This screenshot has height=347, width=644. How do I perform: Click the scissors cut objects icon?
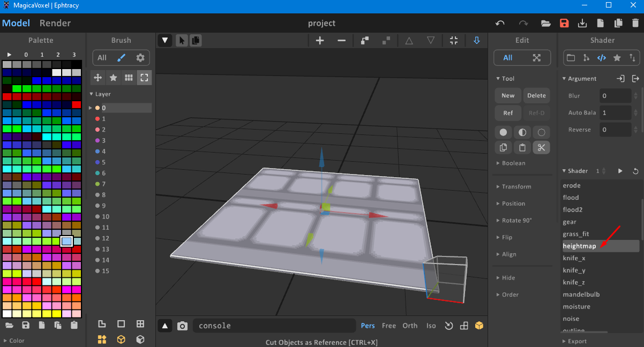(541, 148)
